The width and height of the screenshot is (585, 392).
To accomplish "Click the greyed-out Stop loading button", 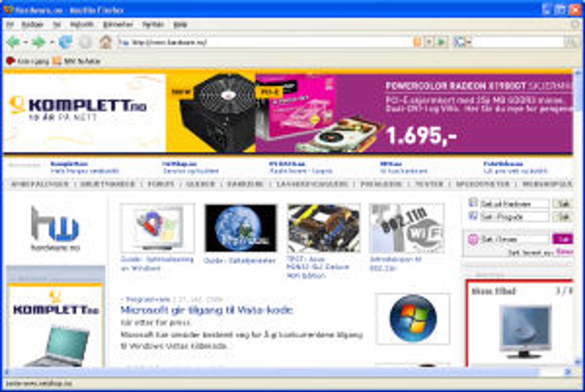I will coord(85,42).
